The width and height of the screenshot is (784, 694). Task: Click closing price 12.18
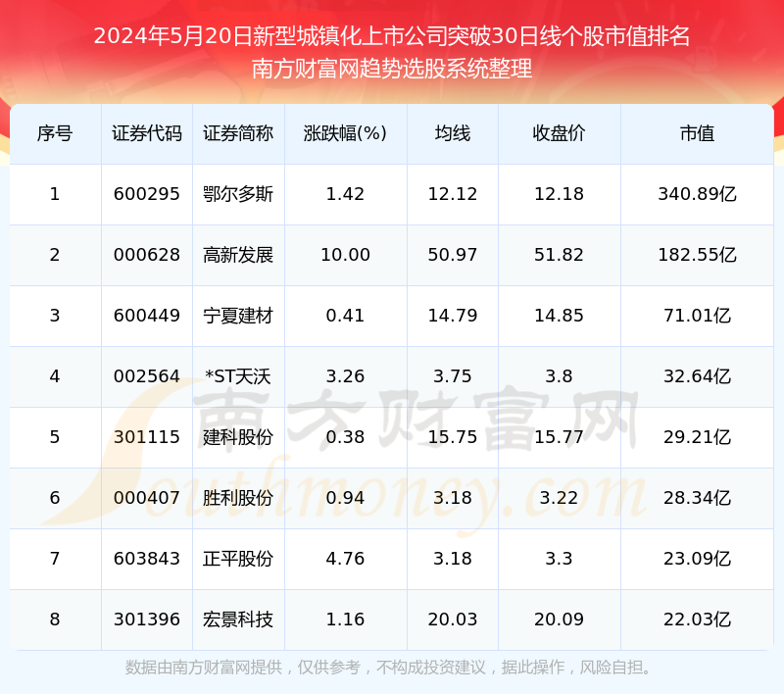(559, 194)
